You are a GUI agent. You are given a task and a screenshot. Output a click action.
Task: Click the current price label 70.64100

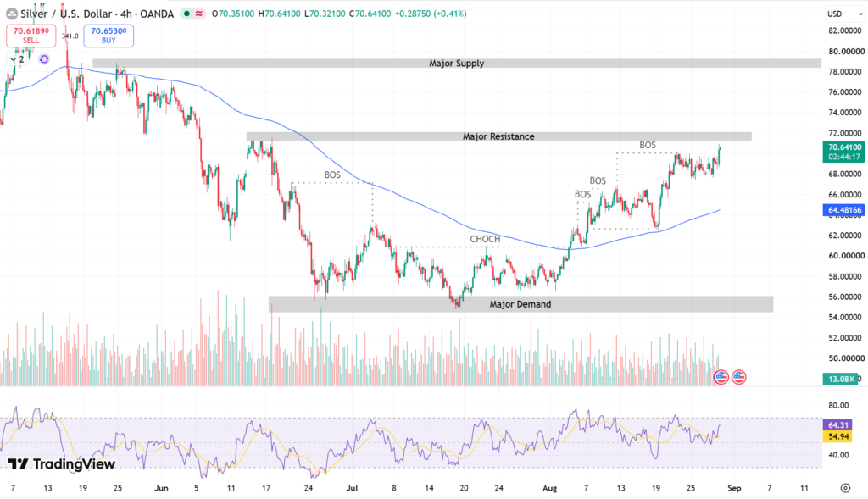[x=843, y=147]
